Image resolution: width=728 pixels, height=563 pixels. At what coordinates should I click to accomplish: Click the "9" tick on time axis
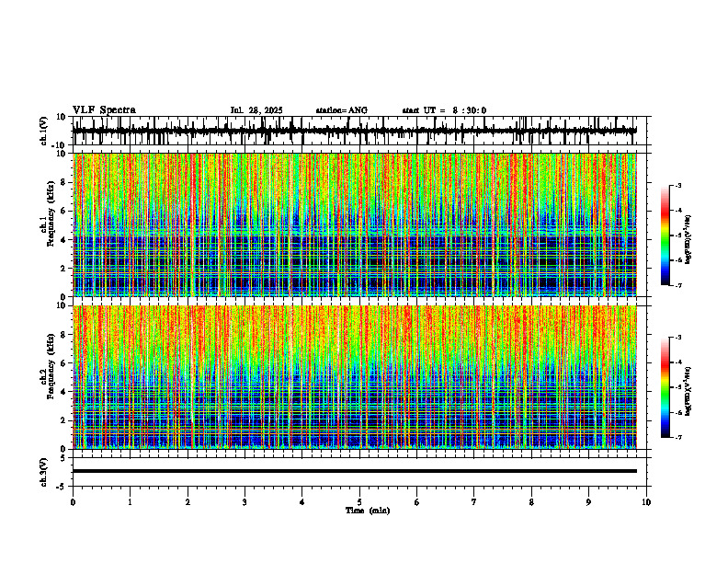point(588,502)
